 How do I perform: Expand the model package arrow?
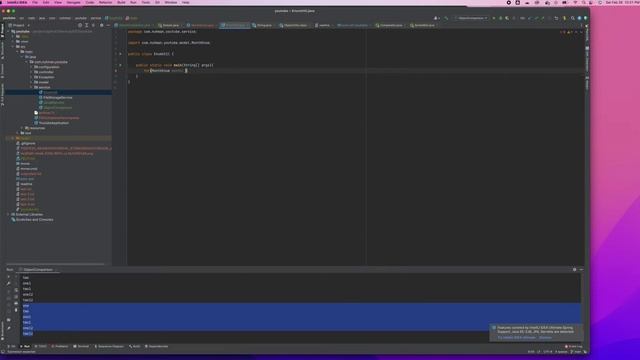(31, 82)
